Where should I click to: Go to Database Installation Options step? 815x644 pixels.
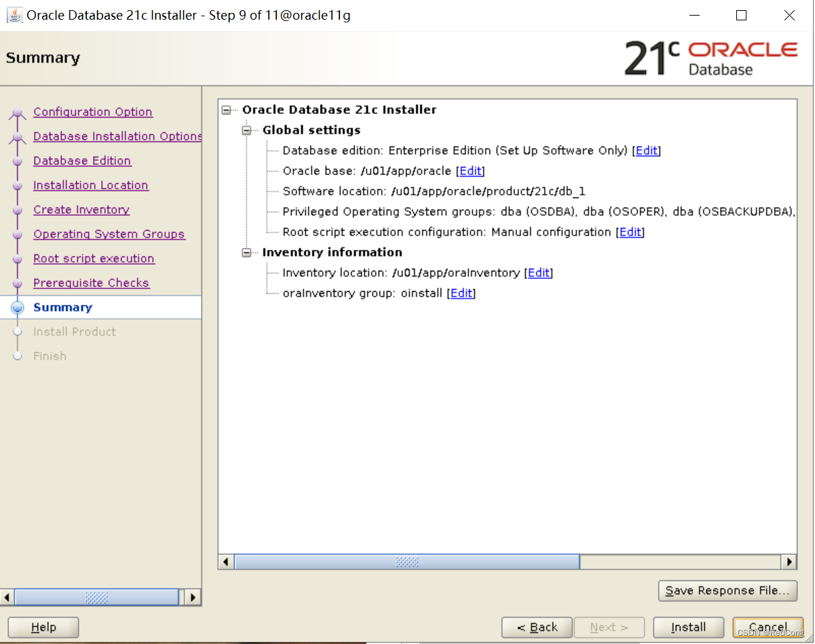117,136
